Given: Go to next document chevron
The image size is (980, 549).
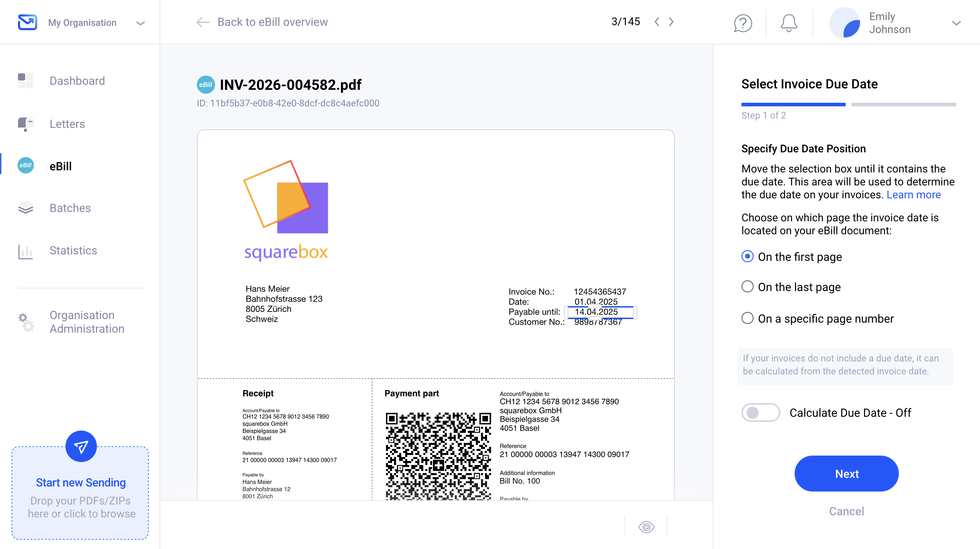Looking at the screenshot, I should [x=671, y=22].
